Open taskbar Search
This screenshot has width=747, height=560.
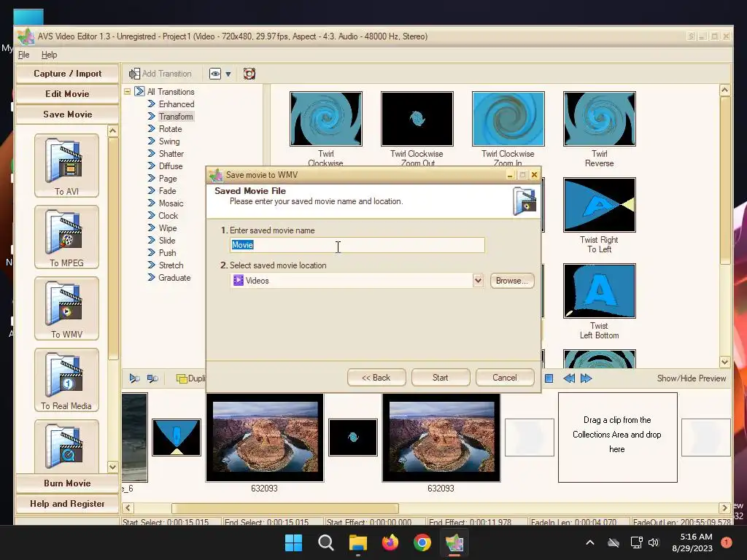pos(326,542)
